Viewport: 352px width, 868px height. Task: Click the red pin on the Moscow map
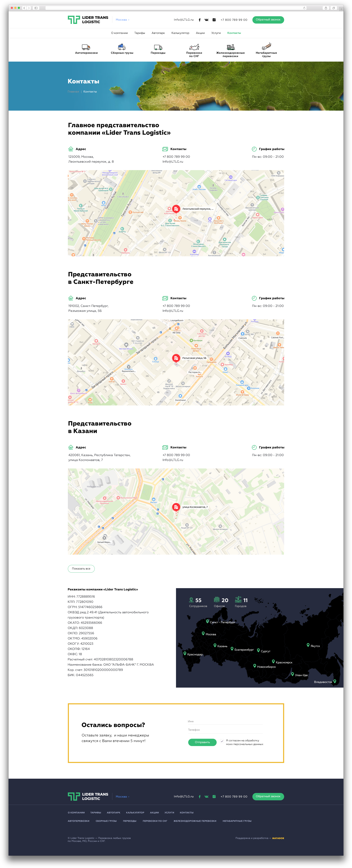(176, 209)
